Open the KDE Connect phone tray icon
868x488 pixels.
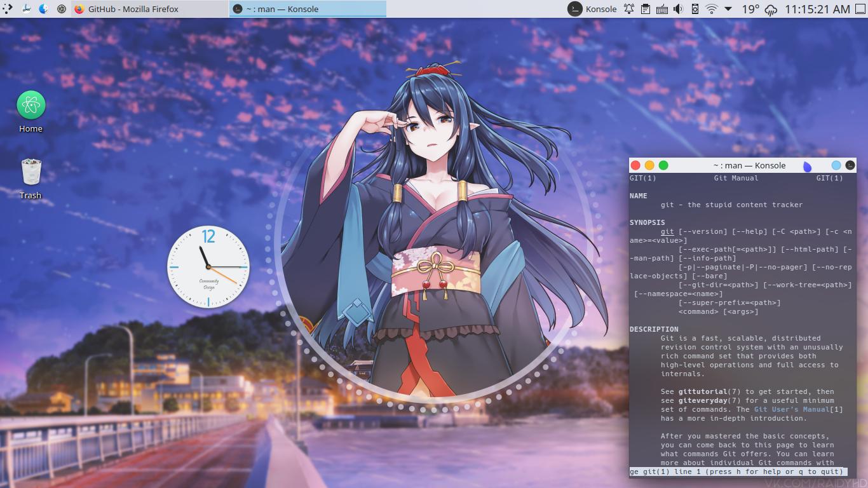[695, 9]
